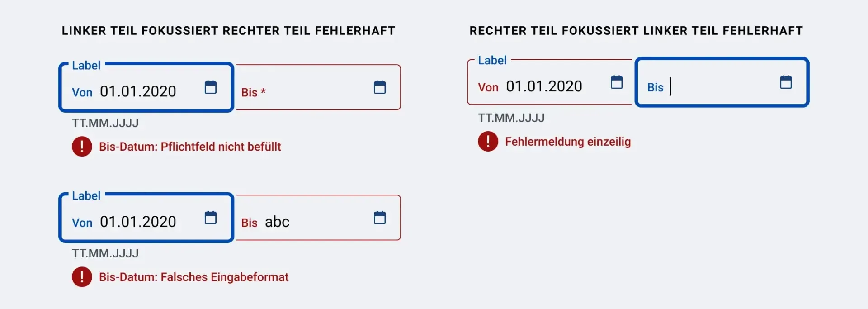
Task: Open calendar in right example's Von field
Action: coord(617,82)
